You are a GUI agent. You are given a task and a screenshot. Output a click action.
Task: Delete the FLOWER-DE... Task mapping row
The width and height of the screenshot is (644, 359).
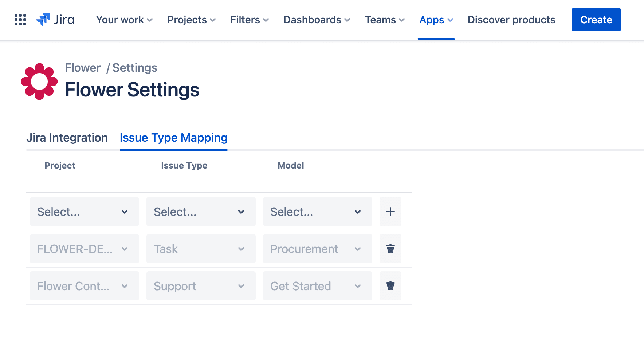pos(390,249)
